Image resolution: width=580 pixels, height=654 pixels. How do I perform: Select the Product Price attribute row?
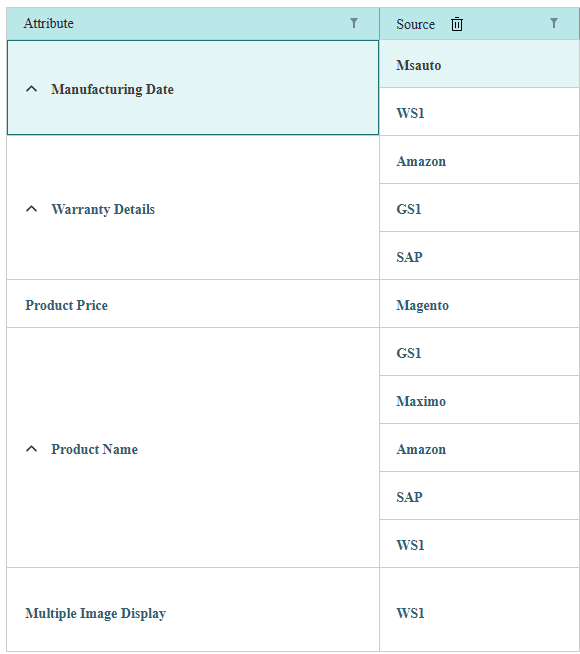pos(193,304)
